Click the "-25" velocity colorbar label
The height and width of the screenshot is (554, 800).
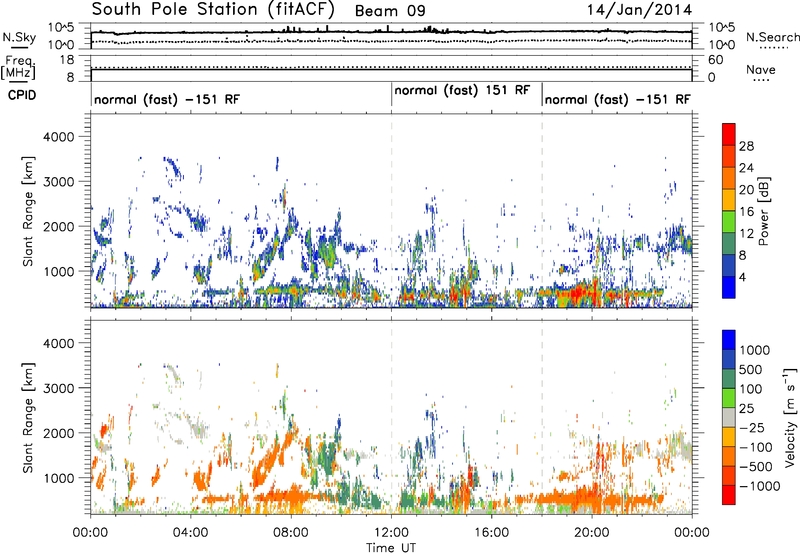tap(752, 428)
